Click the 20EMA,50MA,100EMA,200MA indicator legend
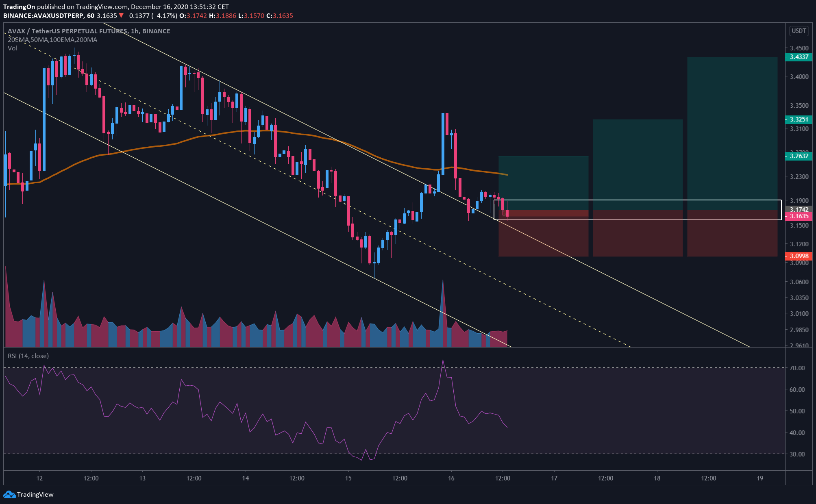816x504 pixels. coord(52,40)
